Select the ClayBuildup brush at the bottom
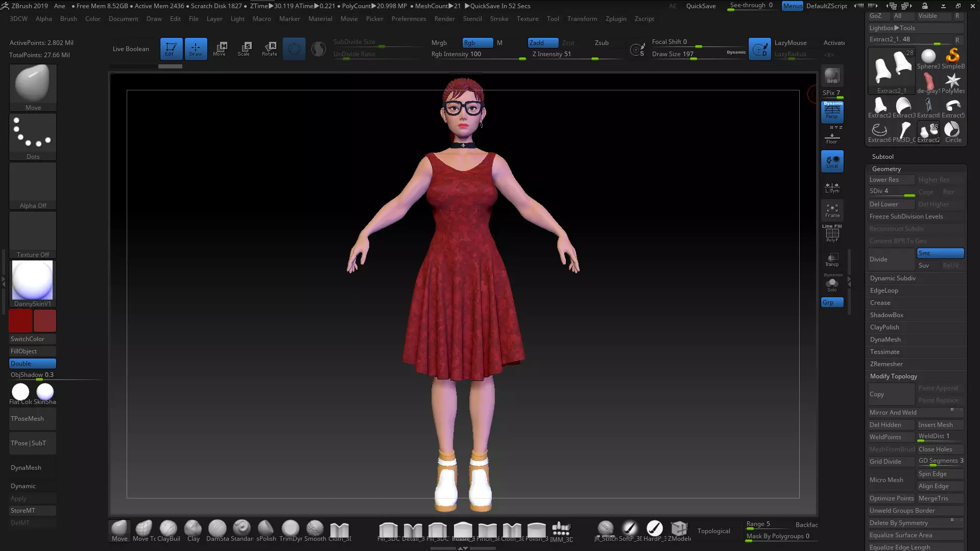The height and width of the screenshot is (551, 980). point(169,531)
